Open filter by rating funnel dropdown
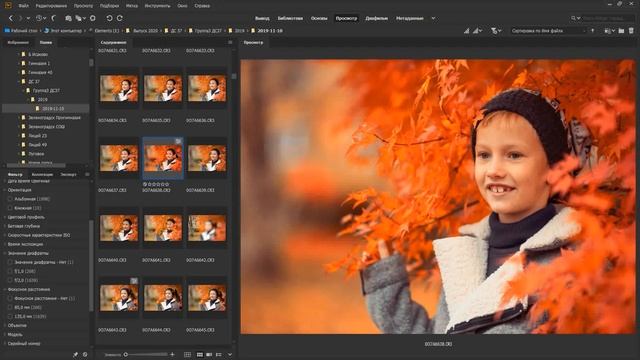 496,31
